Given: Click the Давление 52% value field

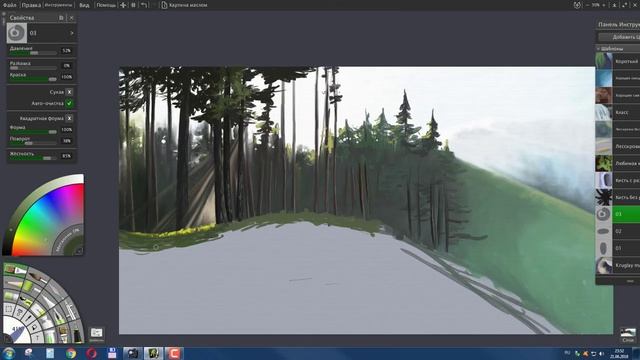Looking at the screenshot, I should click(x=67, y=51).
